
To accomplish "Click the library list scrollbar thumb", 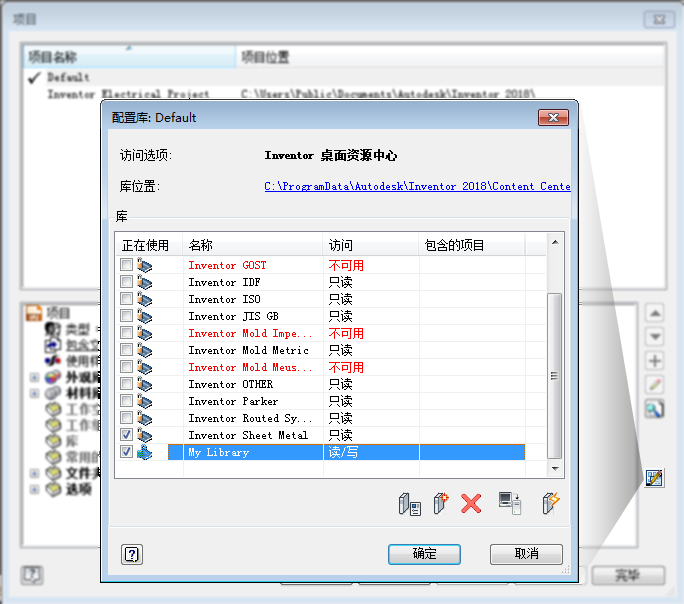I will pyautogui.click(x=554, y=375).
